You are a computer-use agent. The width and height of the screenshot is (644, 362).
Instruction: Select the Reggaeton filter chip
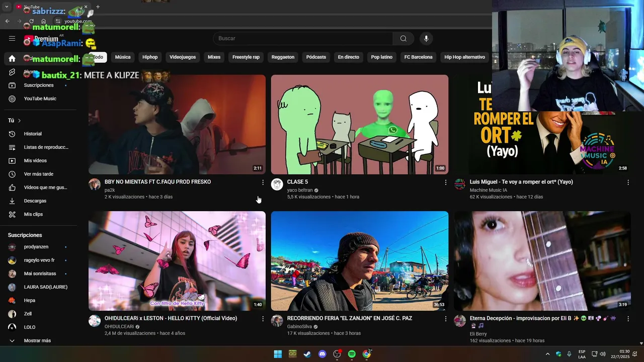pos(283,57)
